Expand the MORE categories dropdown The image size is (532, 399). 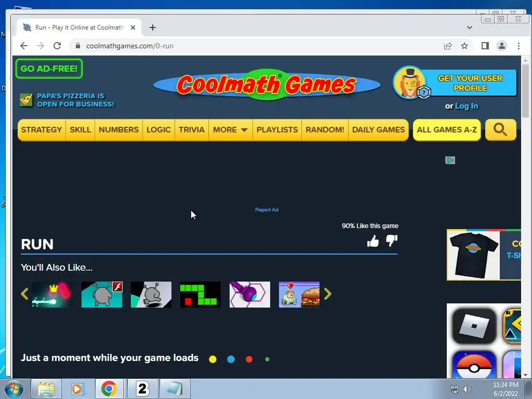coord(230,129)
